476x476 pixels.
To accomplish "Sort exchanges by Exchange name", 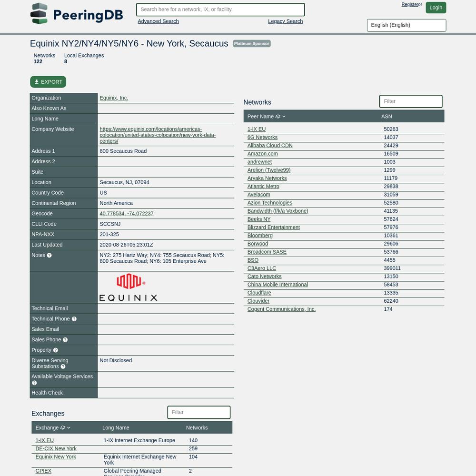I will pyautogui.click(x=53, y=428).
